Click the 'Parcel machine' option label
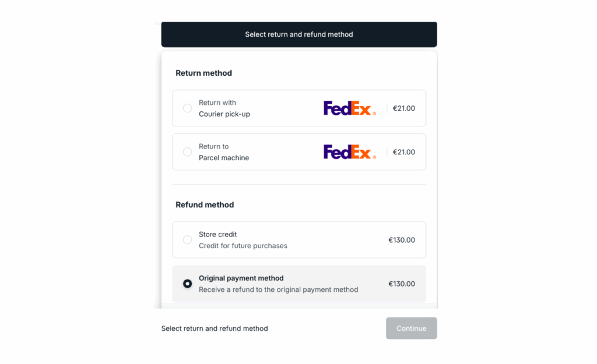This screenshot has width=597, height=364. click(x=223, y=158)
